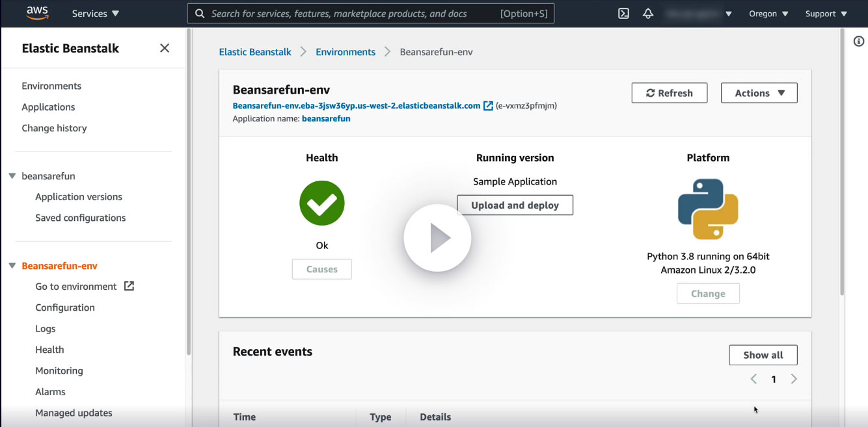Click external link icon next to Go to environment

pos(129,286)
